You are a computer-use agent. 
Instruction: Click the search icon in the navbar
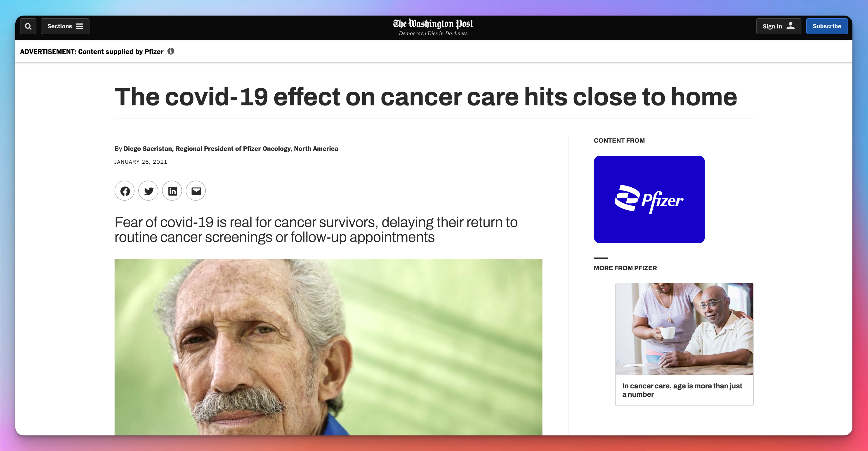[28, 26]
